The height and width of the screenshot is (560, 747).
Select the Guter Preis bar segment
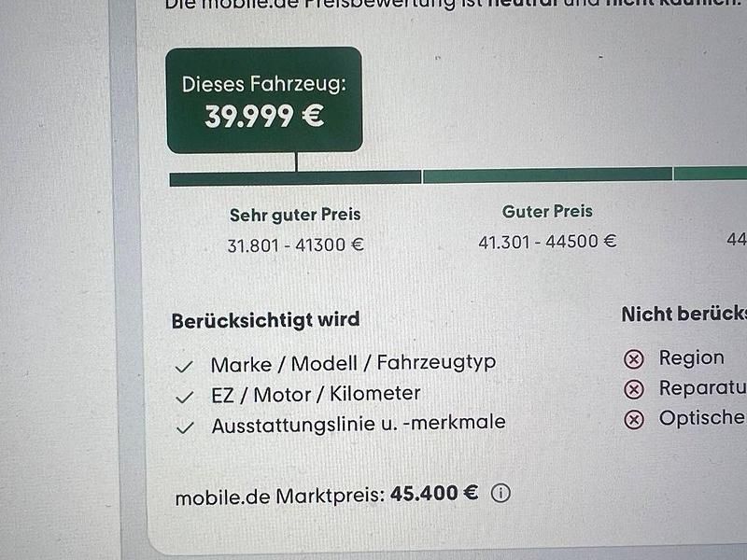(547, 175)
